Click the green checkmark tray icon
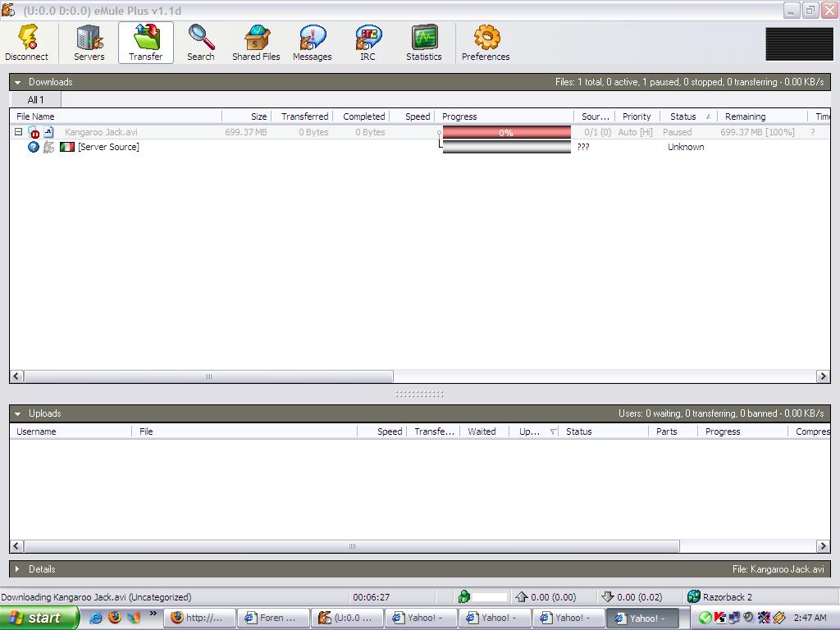The width and height of the screenshot is (840, 630). pos(705,618)
